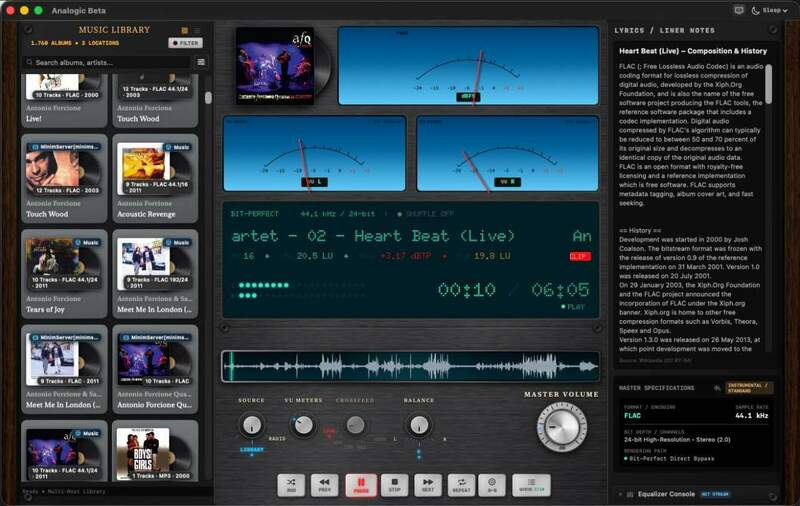Click '24-bit High-Resolution - Stereo (2.0)' text
The width and height of the screenshot is (800, 506).
(x=677, y=439)
